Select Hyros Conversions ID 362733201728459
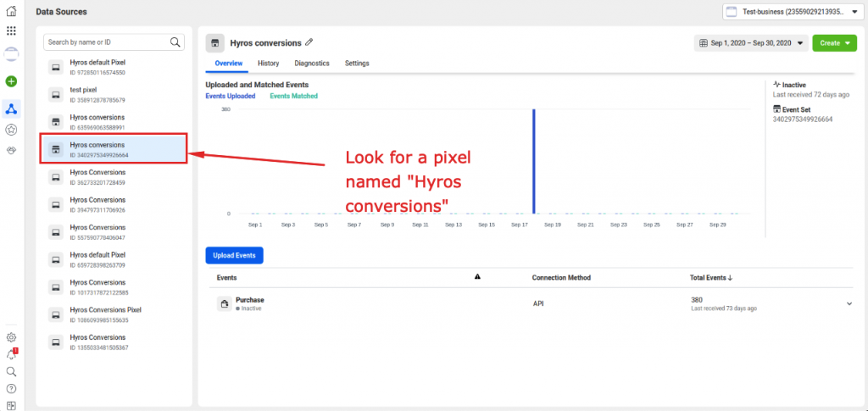 pos(114,177)
